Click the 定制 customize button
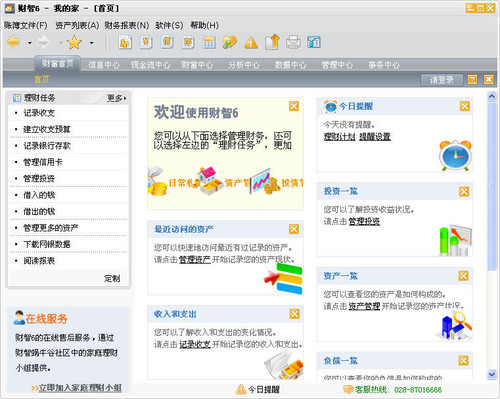 coord(112,278)
